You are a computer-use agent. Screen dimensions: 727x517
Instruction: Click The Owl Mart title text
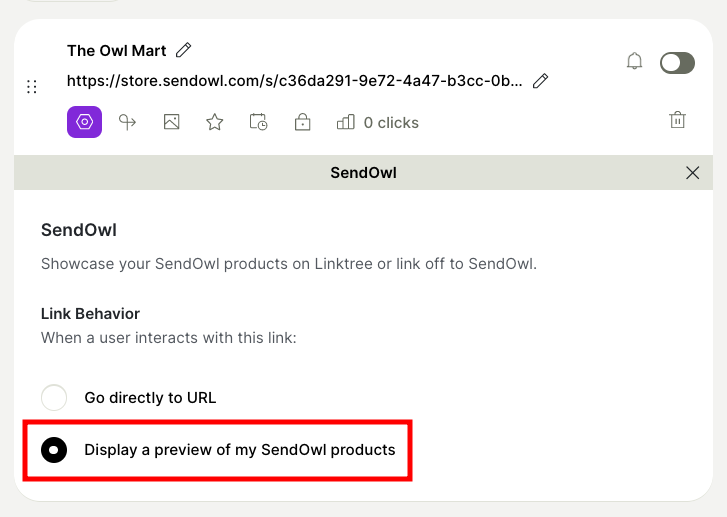pyautogui.click(x=117, y=50)
